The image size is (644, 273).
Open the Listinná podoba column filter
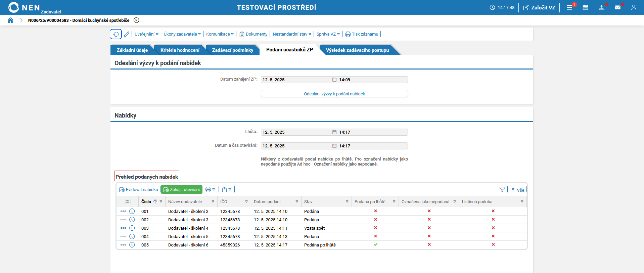coord(522,202)
